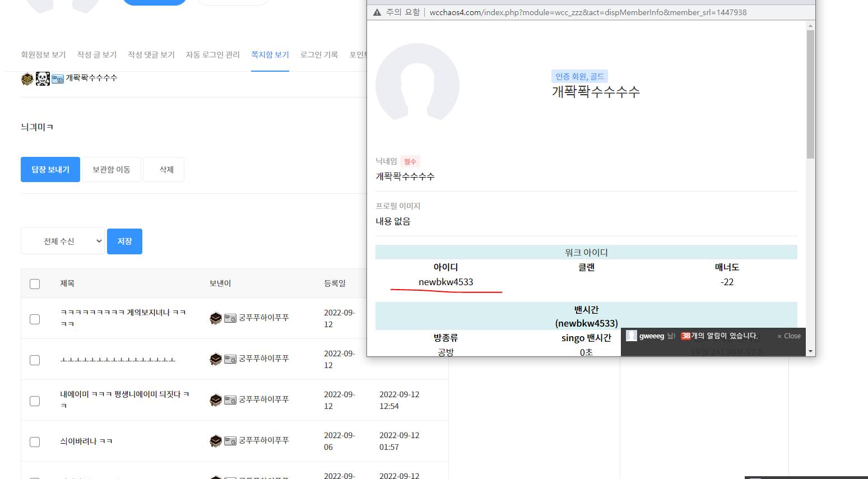This screenshot has height=479, width=868.
Task: Click the popup scrollbar up arrow
Action: point(810,26)
